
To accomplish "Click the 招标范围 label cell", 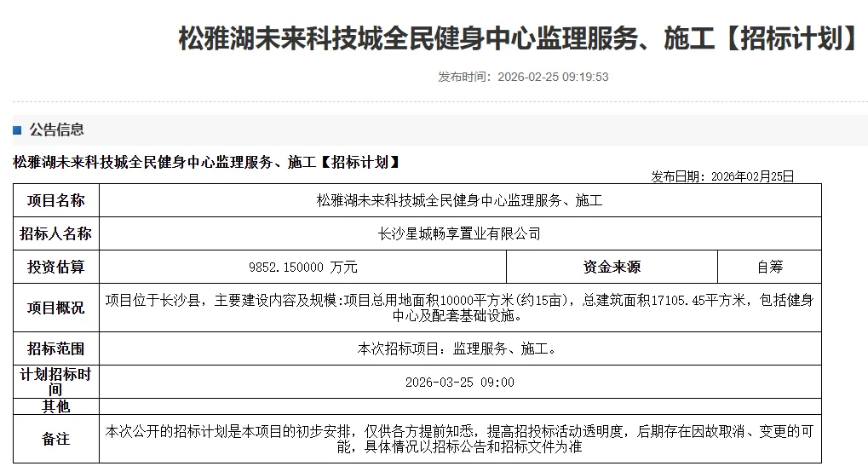I will [x=56, y=348].
